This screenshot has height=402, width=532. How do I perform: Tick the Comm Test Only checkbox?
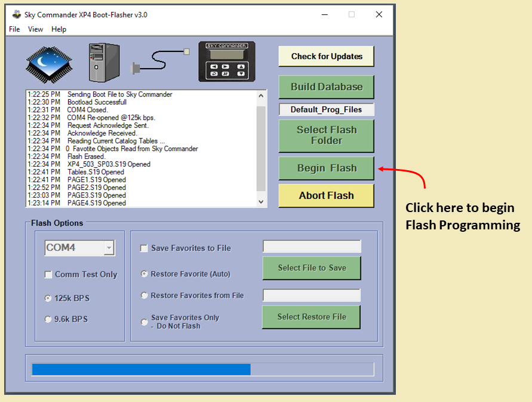pos(48,274)
